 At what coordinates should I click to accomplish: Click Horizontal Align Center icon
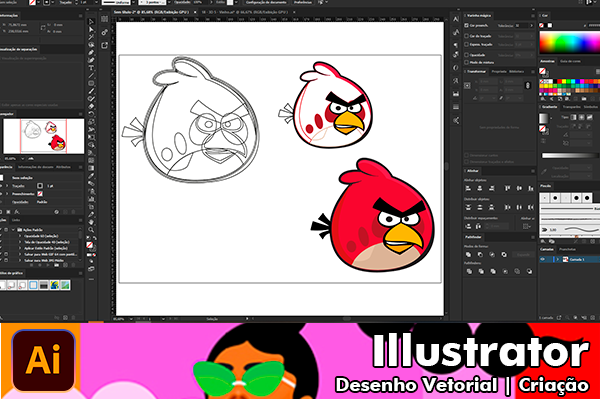480,188
